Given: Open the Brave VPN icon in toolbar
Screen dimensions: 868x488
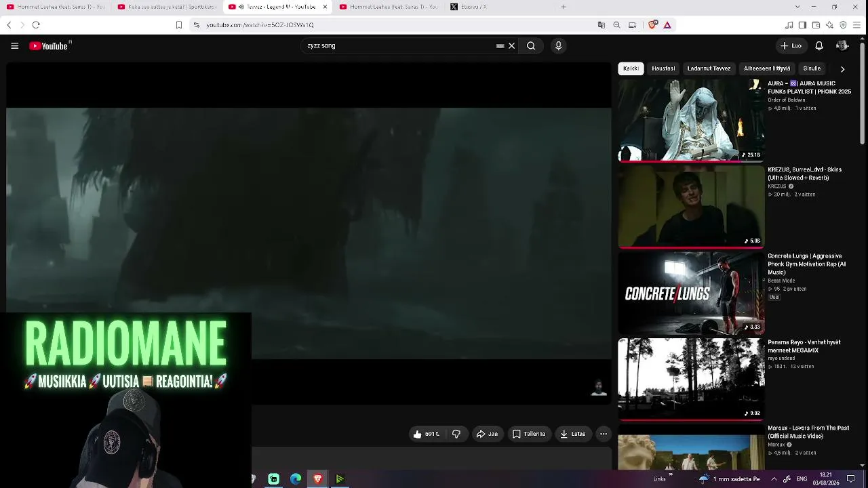Looking at the screenshot, I should point(843,25).
